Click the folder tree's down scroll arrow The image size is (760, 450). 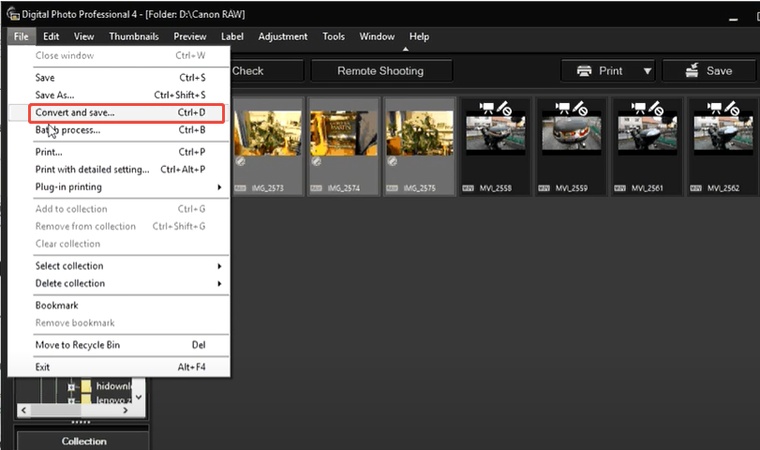[x=139, y=397]
